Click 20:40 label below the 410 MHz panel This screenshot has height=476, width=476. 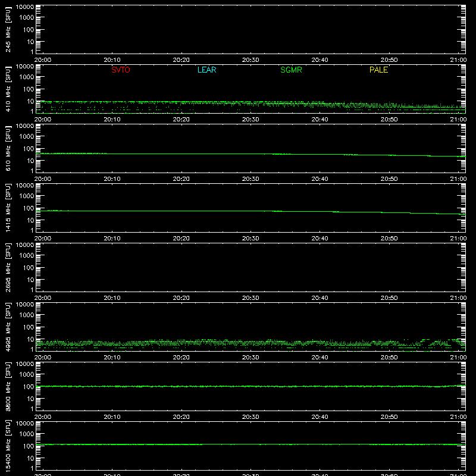point(320,120)
